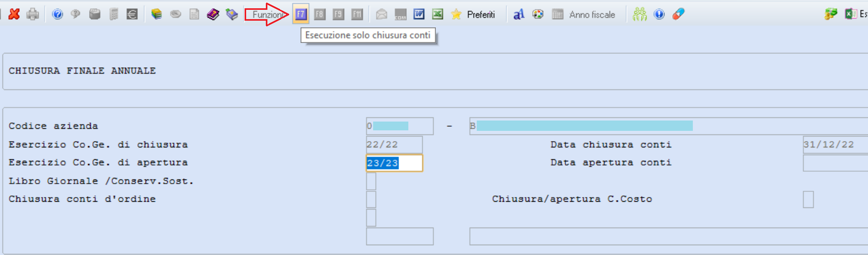Image resolution: width=868 pixels, height=255 pixels.
Task: Click the gray disc icon
Action: pyautogui.click(x=176, y=14)
